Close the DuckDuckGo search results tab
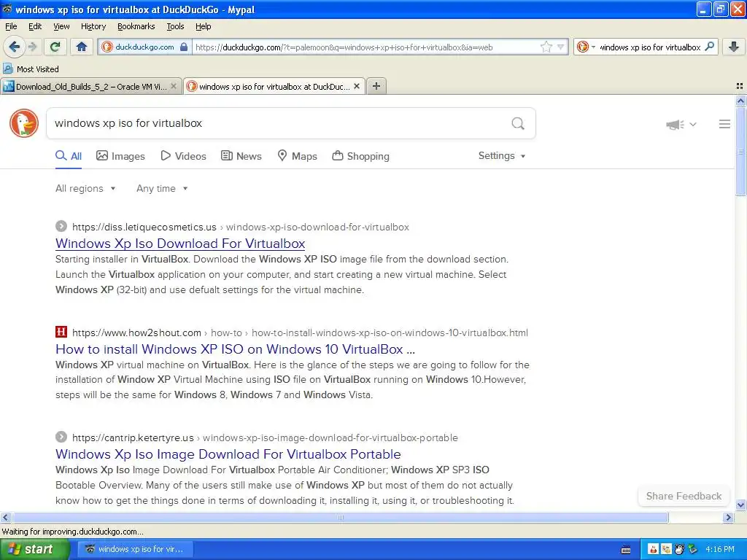Screen dimensions: 747x560 pos(356,86)
